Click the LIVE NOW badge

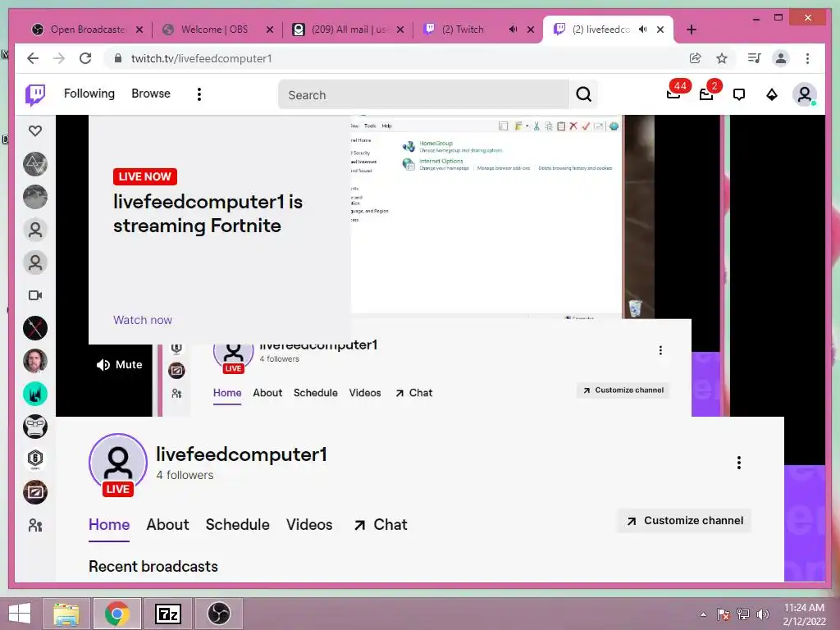click(144, 176)
